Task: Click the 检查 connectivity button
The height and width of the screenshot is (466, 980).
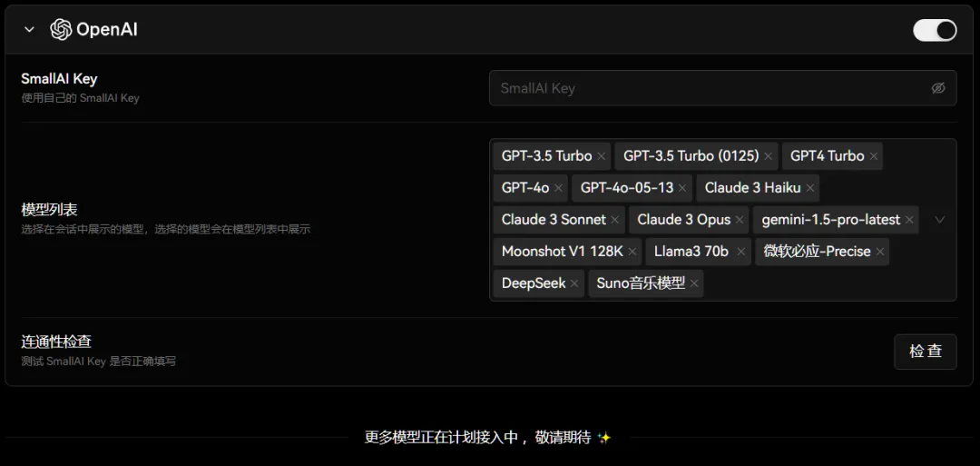Action: pyautogui.click(x=925, y=352)
